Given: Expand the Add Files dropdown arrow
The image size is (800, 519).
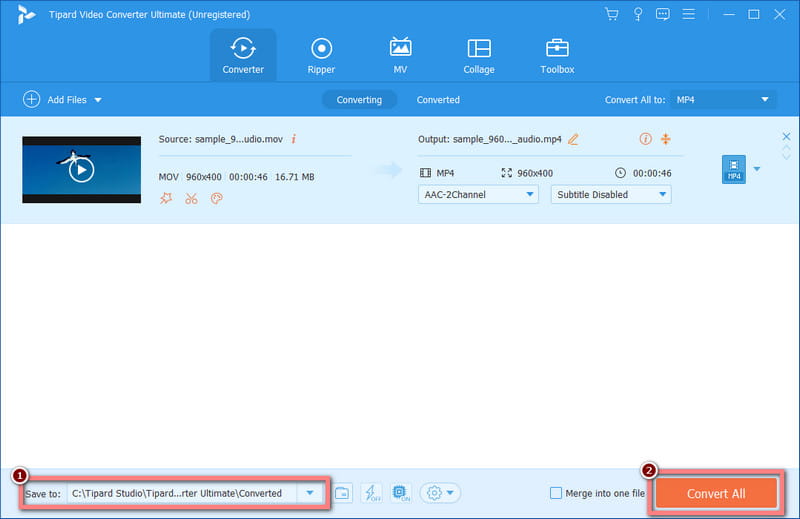Looking at the screenshot, I should (98, 100).
